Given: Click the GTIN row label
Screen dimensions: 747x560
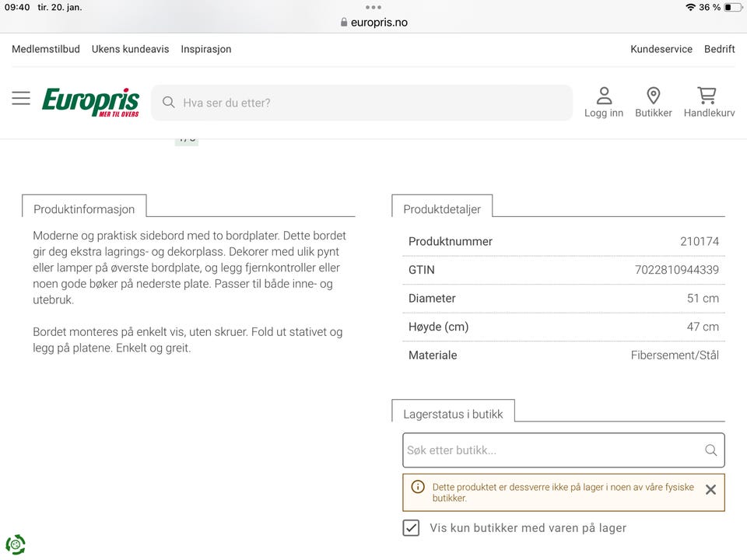Looking at the screenshot, I should pyautogui.click(x=422, y=270).
